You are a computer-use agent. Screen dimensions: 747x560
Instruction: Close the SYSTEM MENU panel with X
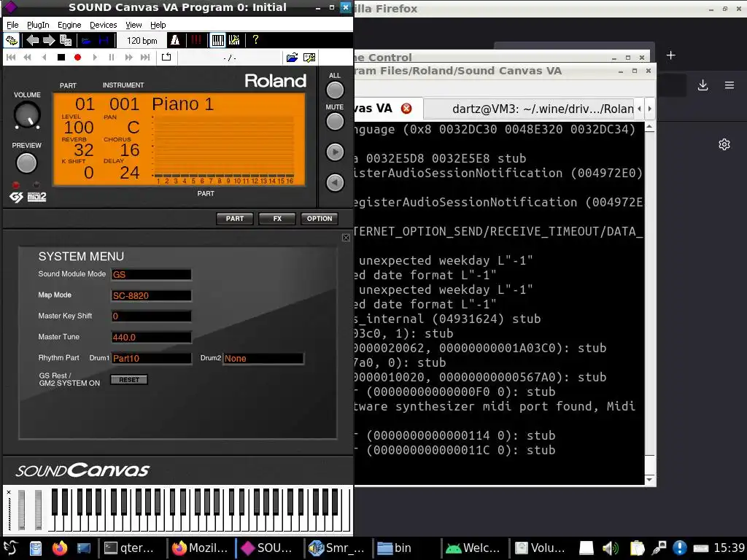346,238
